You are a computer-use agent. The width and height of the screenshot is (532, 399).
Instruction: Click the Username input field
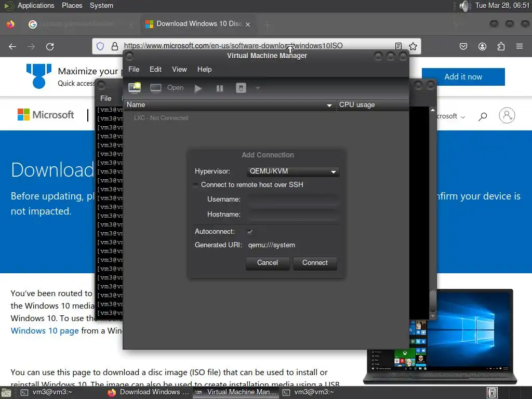pyautogui.click(x=293, y=199)
